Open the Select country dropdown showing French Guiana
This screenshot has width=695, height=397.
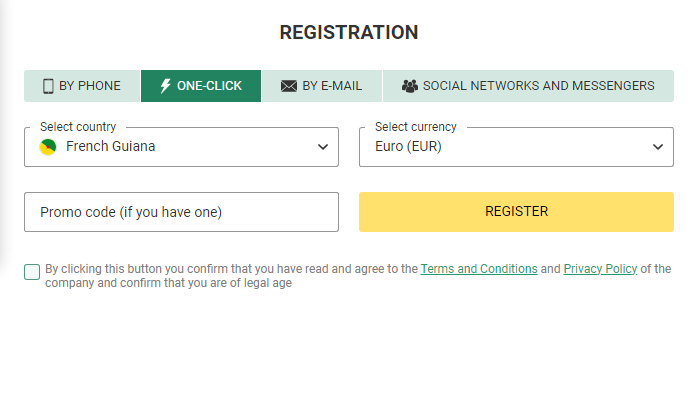(181, 147)
